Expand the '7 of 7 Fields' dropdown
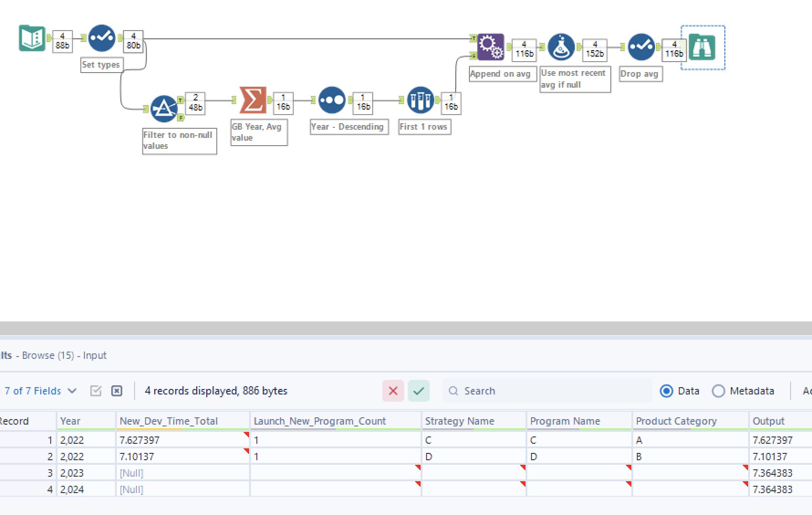 coord(73,391)
